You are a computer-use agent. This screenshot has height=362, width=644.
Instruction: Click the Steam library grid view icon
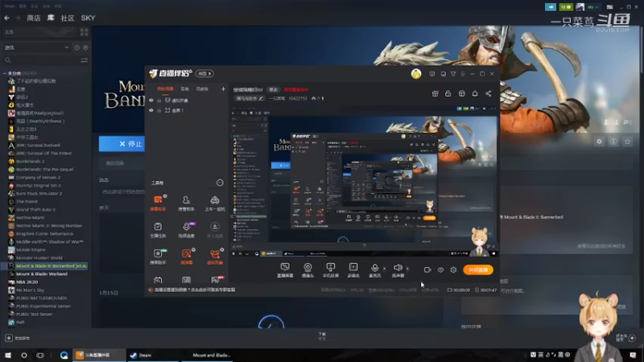tap(85, 32)
